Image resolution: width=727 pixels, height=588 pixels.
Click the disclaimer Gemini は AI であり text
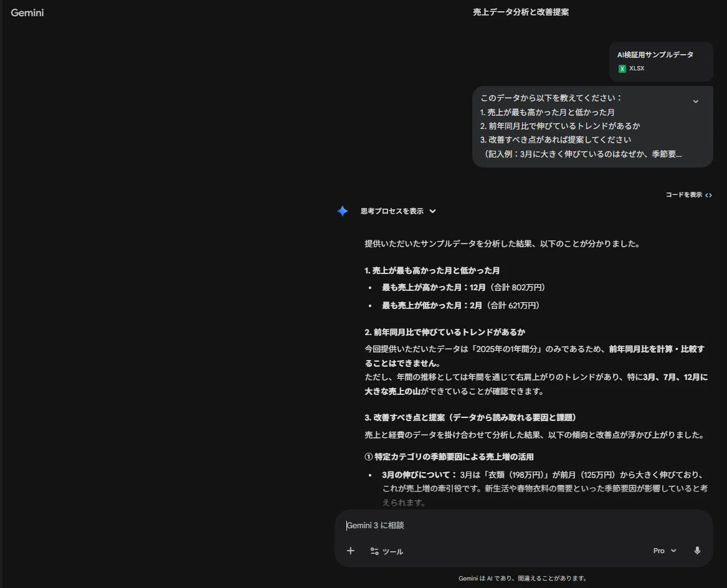(523, 578)
